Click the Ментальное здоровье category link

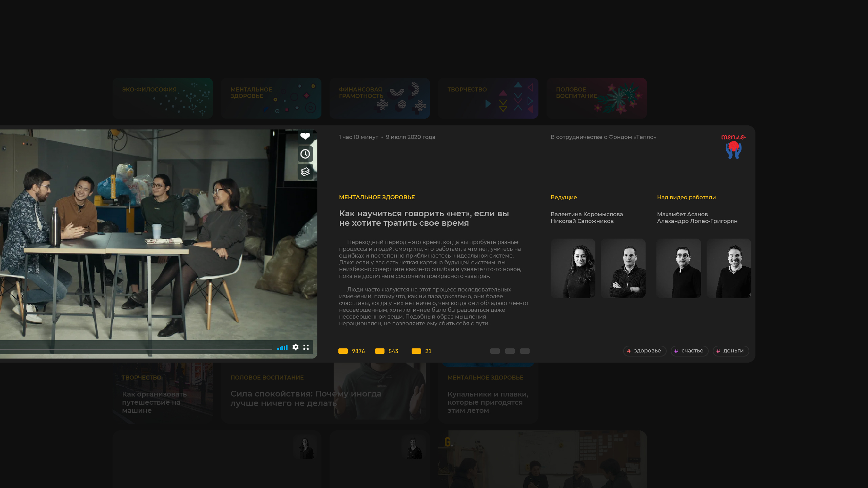pos(377,197)
